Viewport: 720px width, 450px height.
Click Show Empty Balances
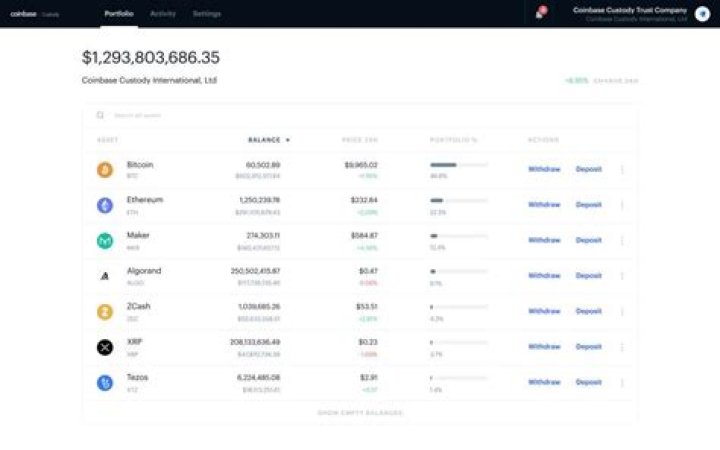360,413
